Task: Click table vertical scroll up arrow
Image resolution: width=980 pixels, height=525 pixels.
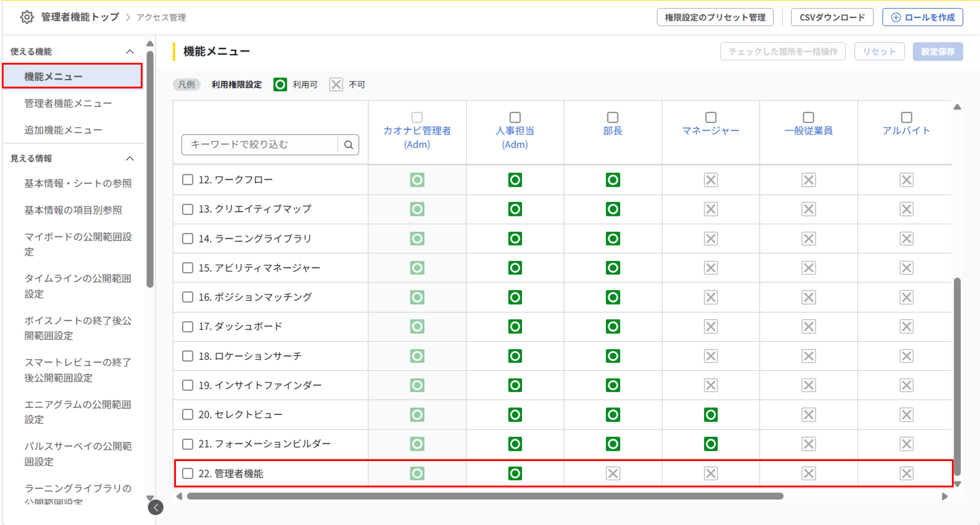Action: tap(957, 107)
